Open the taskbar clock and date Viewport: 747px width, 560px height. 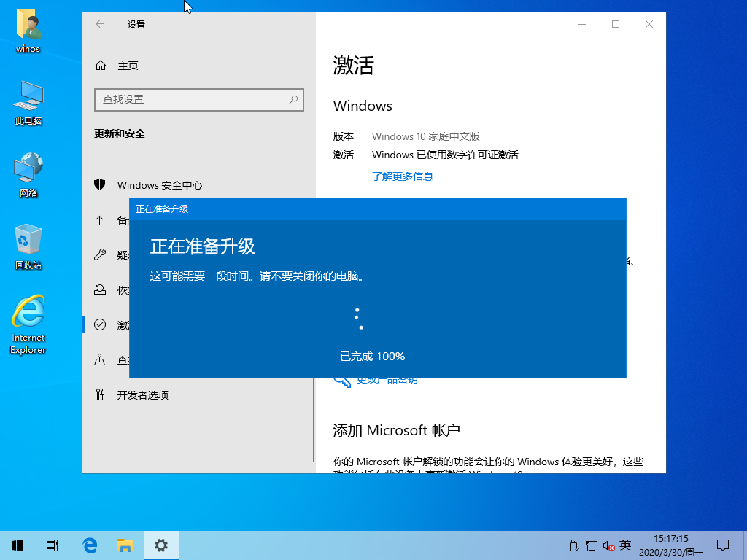[x=671, y=545]
